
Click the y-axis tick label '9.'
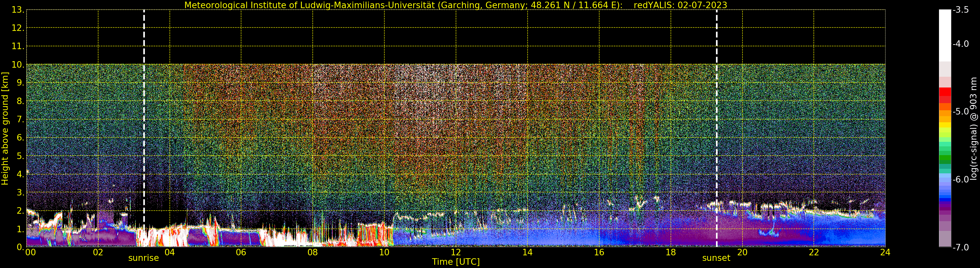21,83
